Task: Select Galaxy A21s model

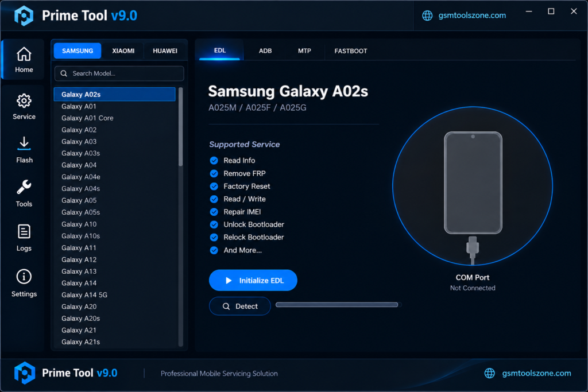Action: 114,342
